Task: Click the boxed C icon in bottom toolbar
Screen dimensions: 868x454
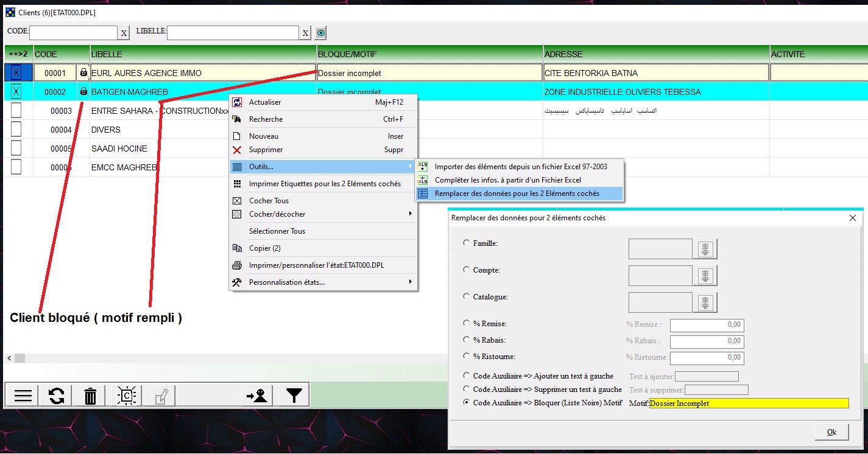Action: (x=127, y=396)
